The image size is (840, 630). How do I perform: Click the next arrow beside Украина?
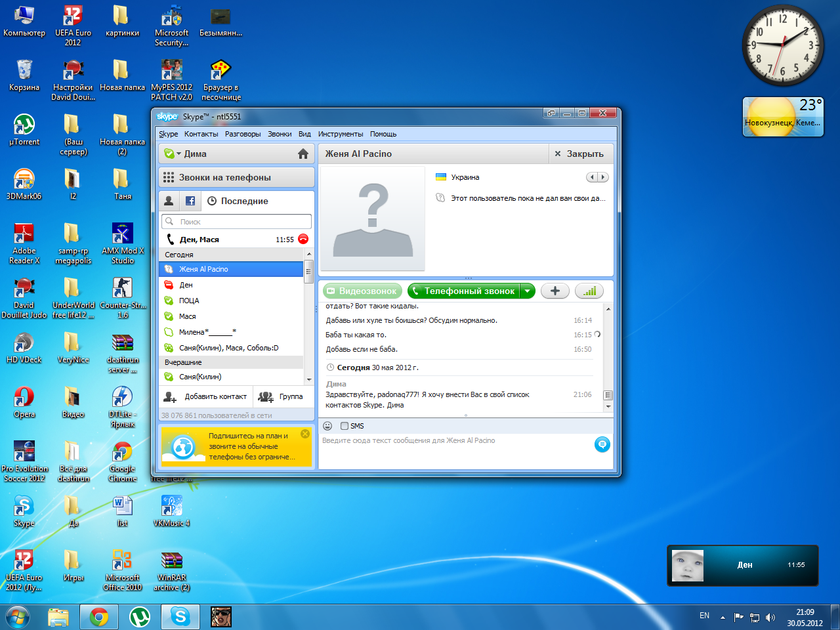(603, 177)
